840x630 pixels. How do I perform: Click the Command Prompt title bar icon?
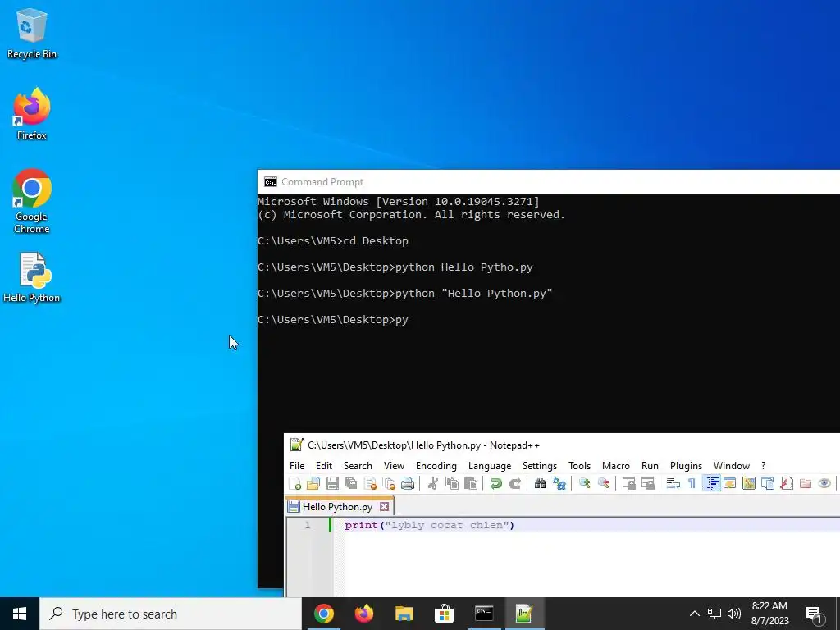point(271,182)
